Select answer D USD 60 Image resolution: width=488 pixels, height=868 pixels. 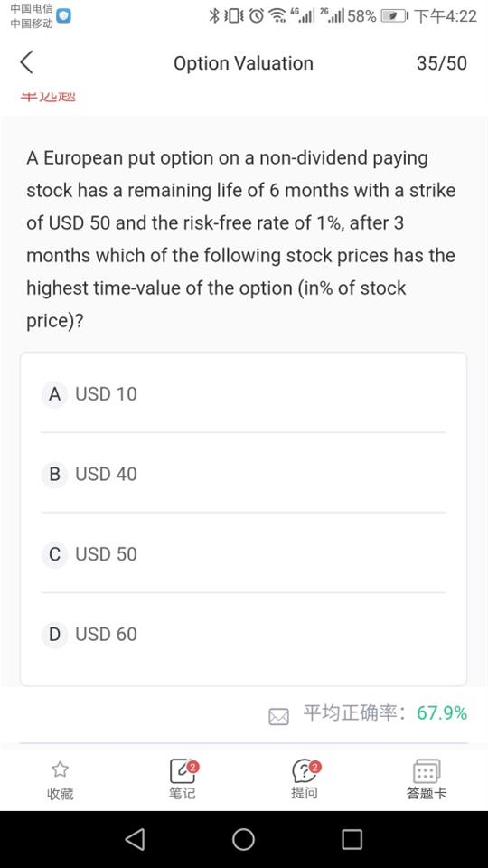coord(243,634)
